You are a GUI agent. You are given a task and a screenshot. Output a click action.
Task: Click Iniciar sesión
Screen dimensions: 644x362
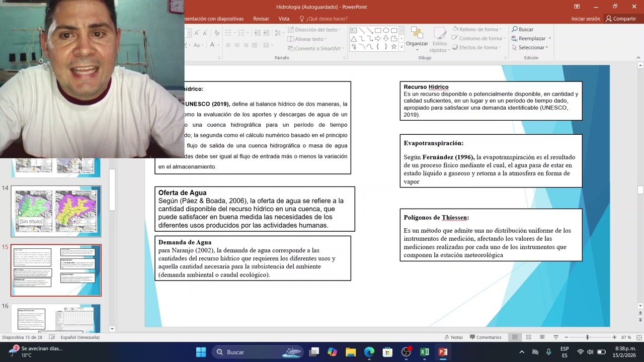point(586,19)
